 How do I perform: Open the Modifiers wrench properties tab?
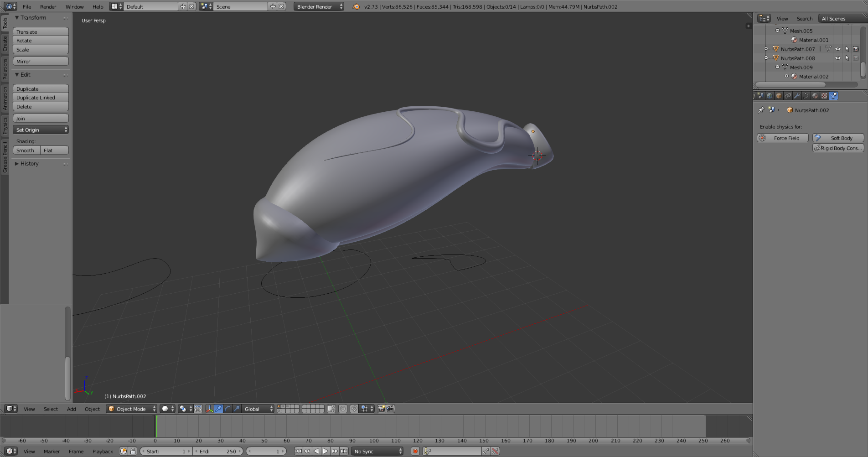(x=797, y=96)
